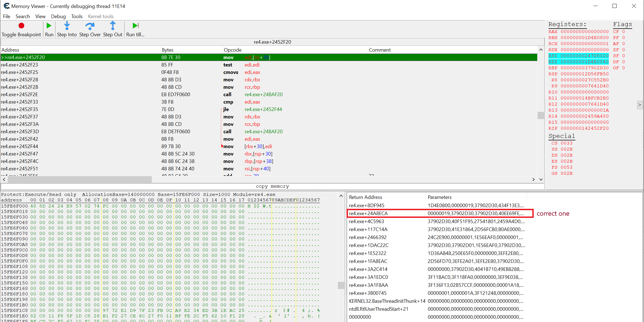Select the re4.exe+24A8ECA return address row

[x=368, y=213]
